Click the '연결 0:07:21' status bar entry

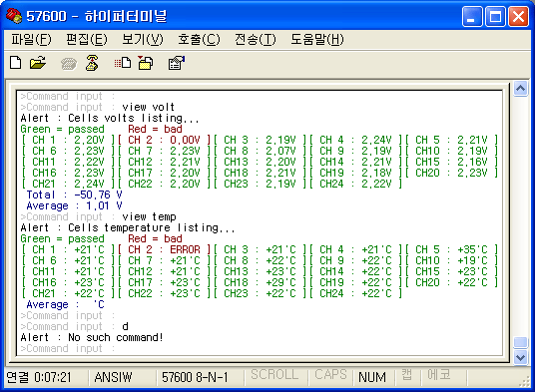pos(39,377)
